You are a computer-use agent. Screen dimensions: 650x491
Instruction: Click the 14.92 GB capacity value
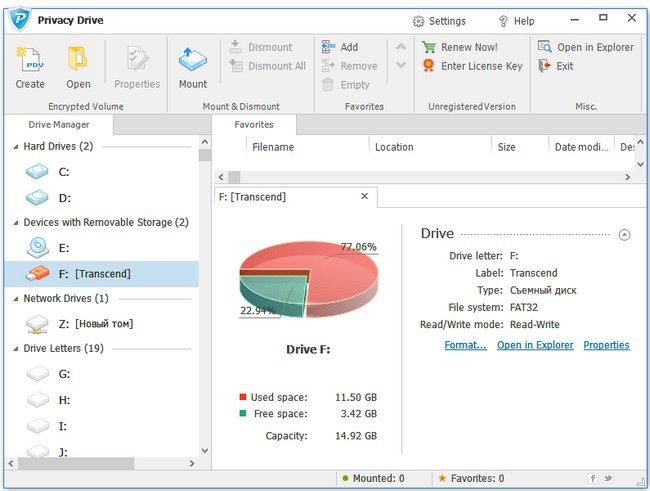(356, 436)
